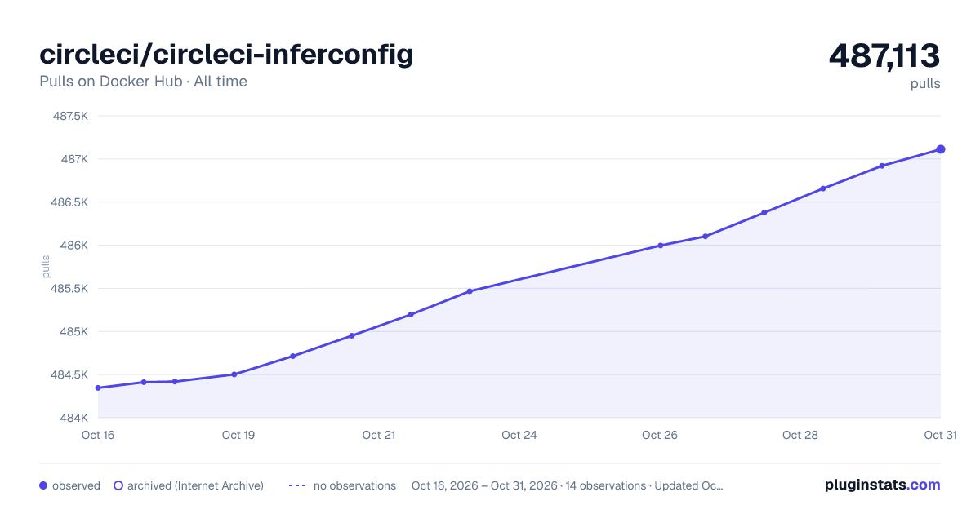Select the first data point at Oct 16
980x514 pixels.
98,388
